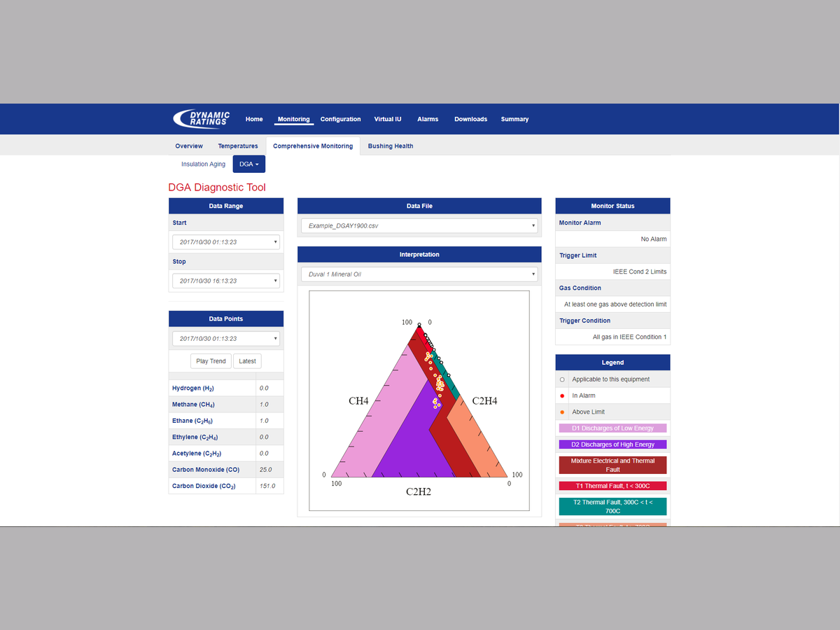The image size is (840, 630).
Task: Click the CH4 axis label on the triangle
Action: pyautogui.click(x=358, y=401)
